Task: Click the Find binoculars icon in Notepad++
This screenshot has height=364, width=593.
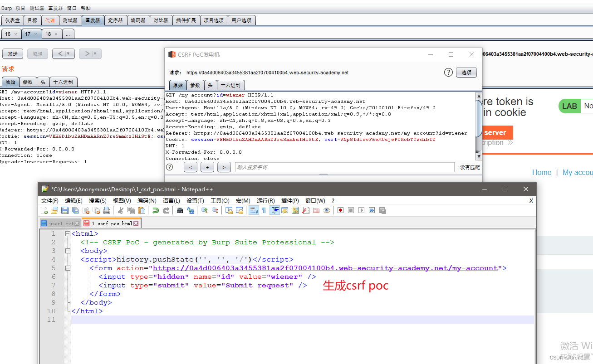Action: point(180,210)
